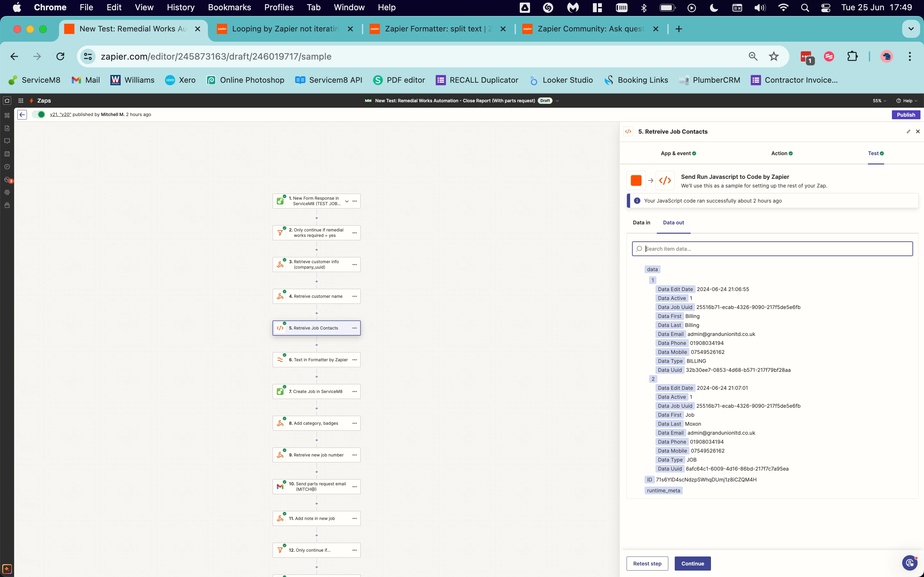Switch to the Data in tab
The image size is (924, 577).
coord(641,222)
